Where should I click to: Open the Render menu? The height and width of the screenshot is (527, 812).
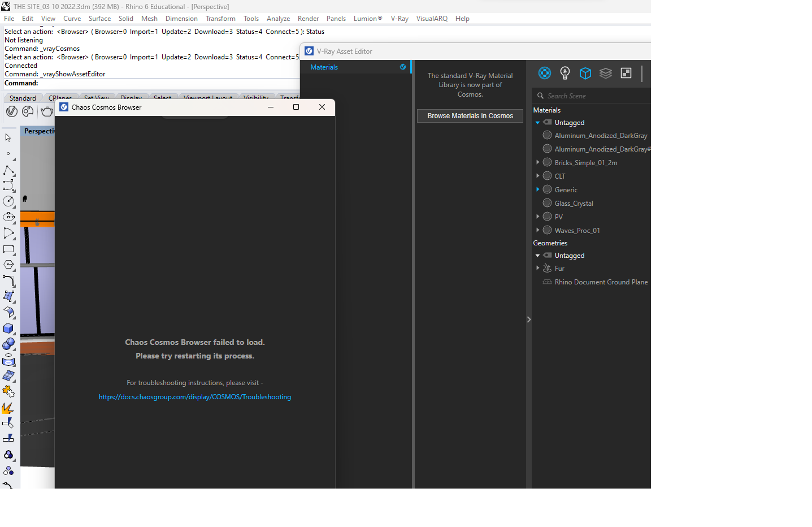coord(308,19)
